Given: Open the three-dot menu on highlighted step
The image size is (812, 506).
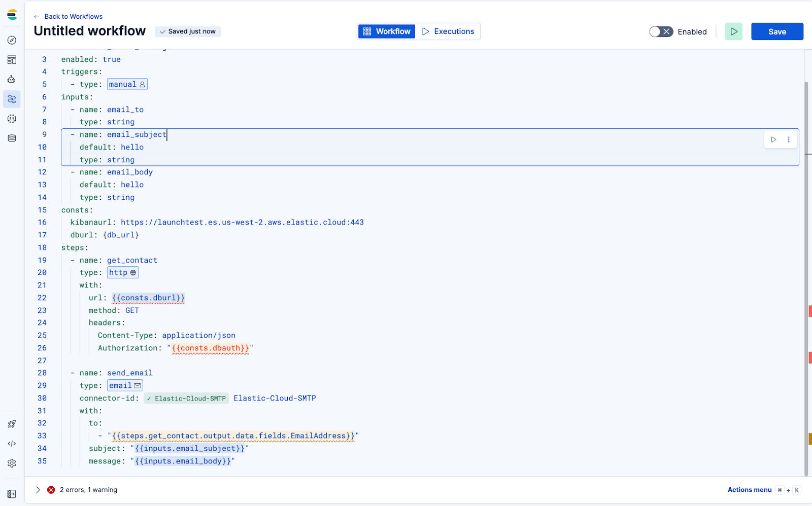Looking at the screenshot, I should tap(788, 139).
